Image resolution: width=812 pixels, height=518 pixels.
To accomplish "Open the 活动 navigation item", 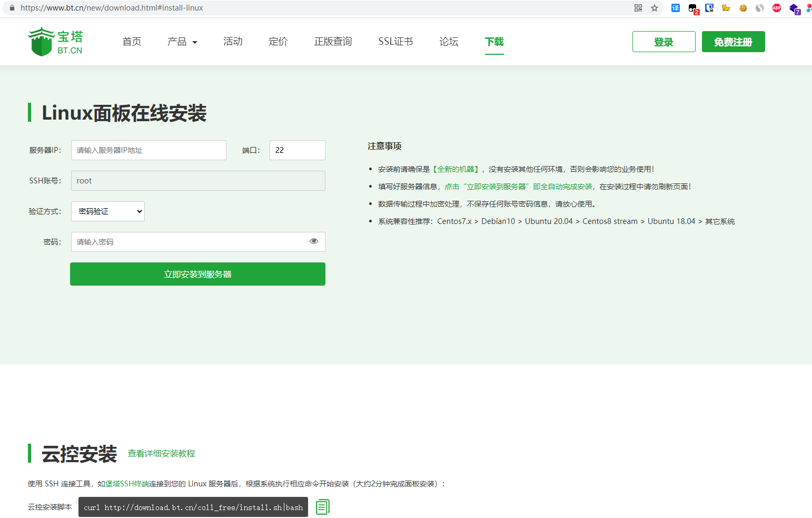I will (x=233, y=42).
